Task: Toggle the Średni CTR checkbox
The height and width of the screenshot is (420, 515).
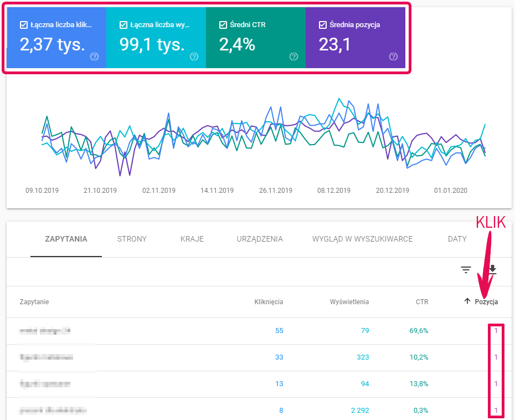Action: 223,25
